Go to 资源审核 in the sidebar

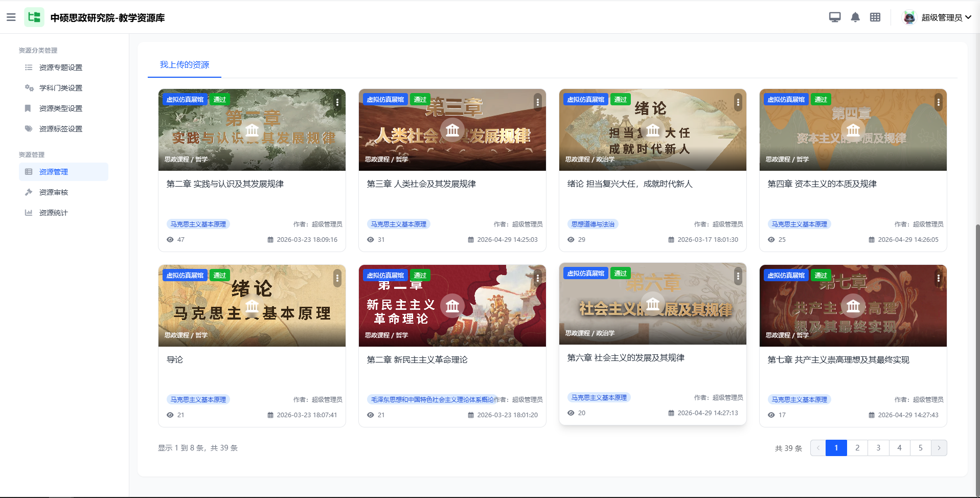(54, 192)
